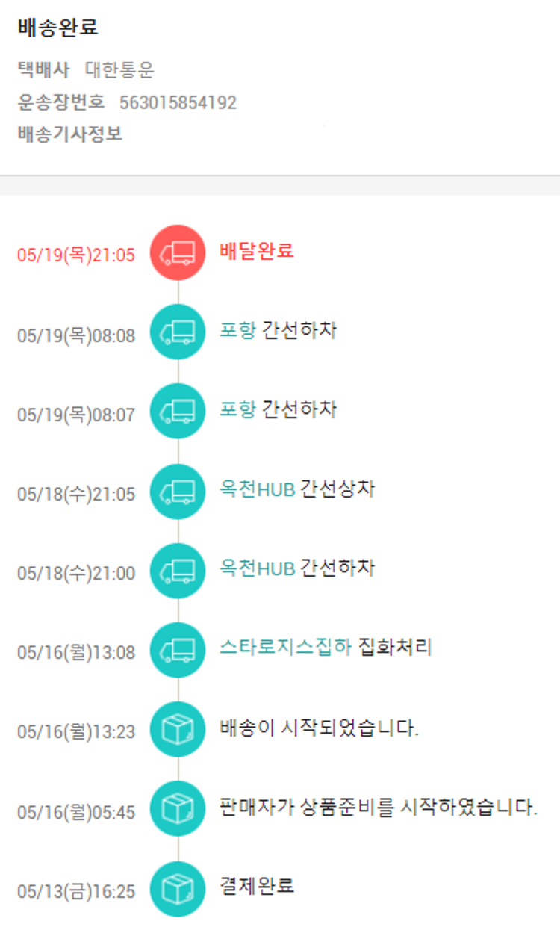Open 옥천HUB link in 간선상차 row
560x939 pixels.
[257, 489]
